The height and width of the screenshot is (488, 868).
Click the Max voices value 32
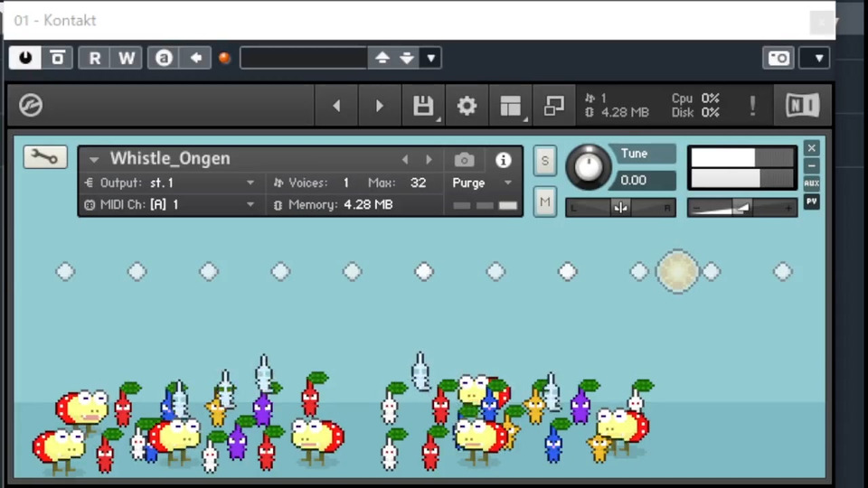click(x=418, y=183)
